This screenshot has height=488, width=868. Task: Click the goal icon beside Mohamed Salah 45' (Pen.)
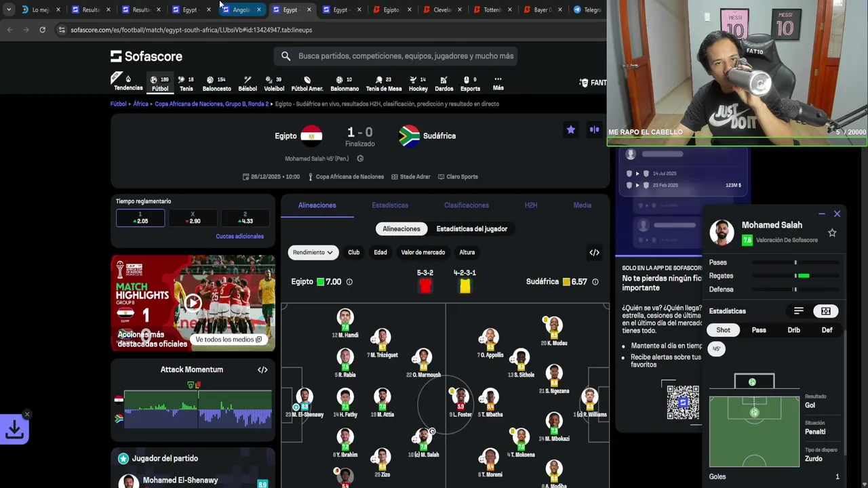tap(360, 159)
